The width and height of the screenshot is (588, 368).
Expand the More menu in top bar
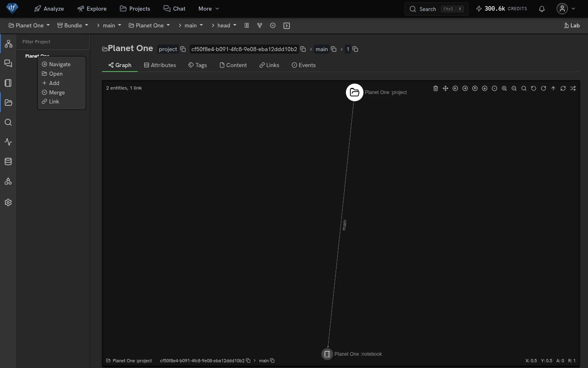point(209,9)
